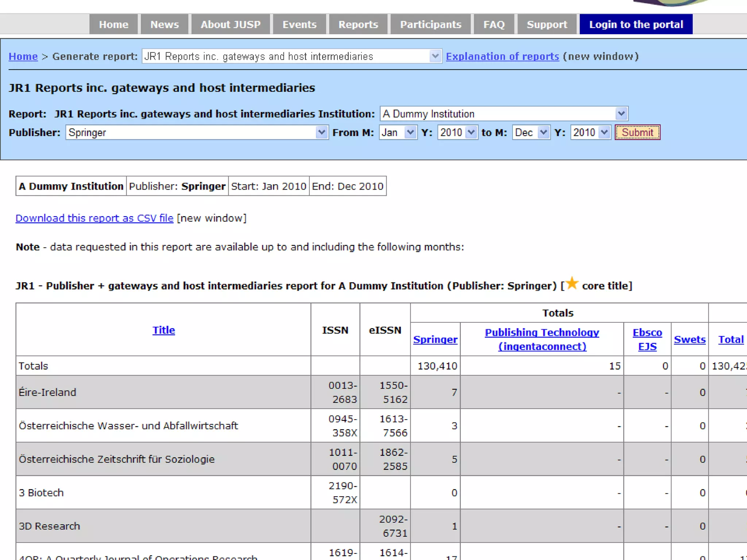747x560 pixels.
Task: Click Login to the portal
Action: [636, 24]
